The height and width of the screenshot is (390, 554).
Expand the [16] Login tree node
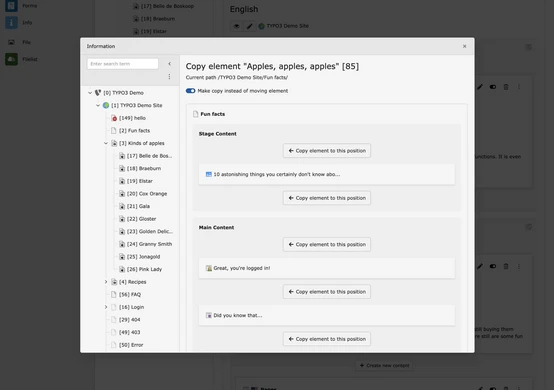pyautogui.click(x=106, y=307)
